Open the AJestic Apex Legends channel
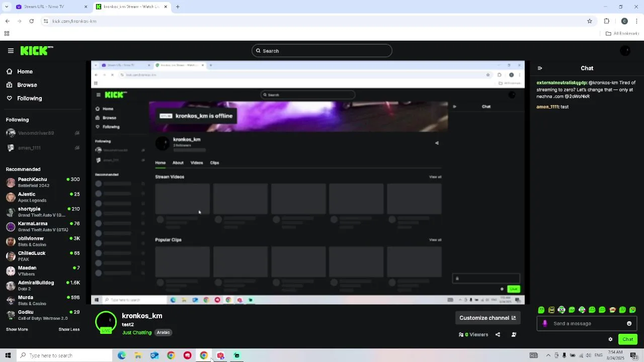 pos(43,197)
